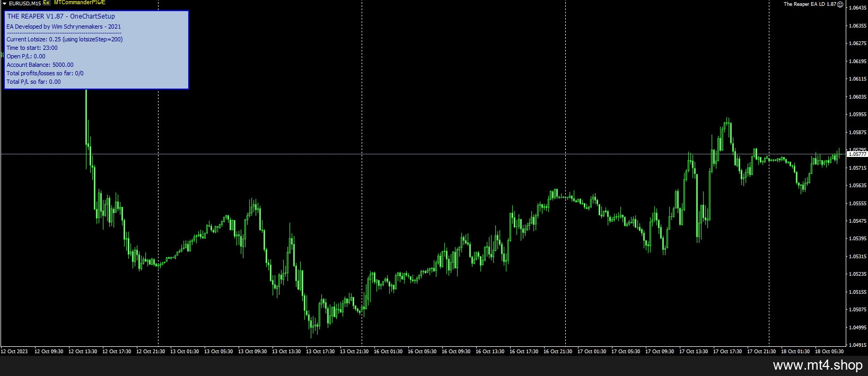This screenshot has height=376, width=868.
Task: Click THE REAPER V1.87 - OneChartSetup title
Action: 61,16
